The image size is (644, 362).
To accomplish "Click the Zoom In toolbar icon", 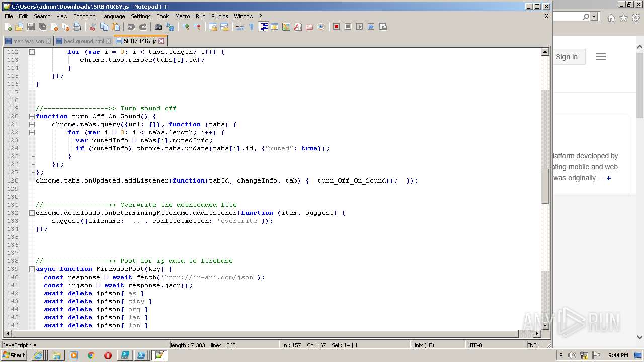I will pyautogui.click(x=186, y=27).
